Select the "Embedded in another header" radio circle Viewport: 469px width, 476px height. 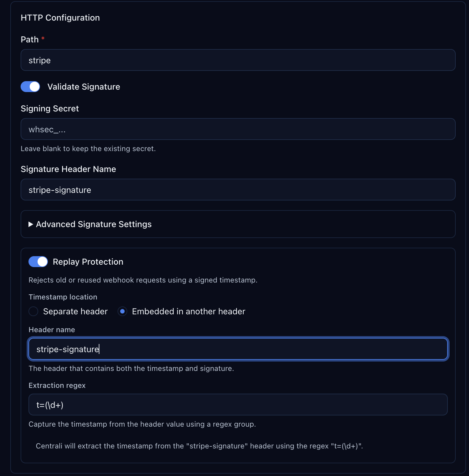(122, 311)
